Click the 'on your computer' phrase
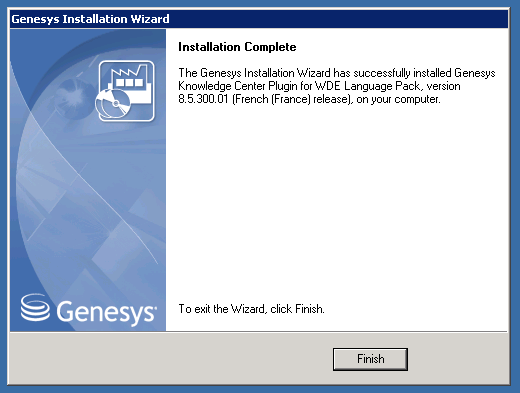The width and height of the screenshot is (520, 393). click(398, 99)
